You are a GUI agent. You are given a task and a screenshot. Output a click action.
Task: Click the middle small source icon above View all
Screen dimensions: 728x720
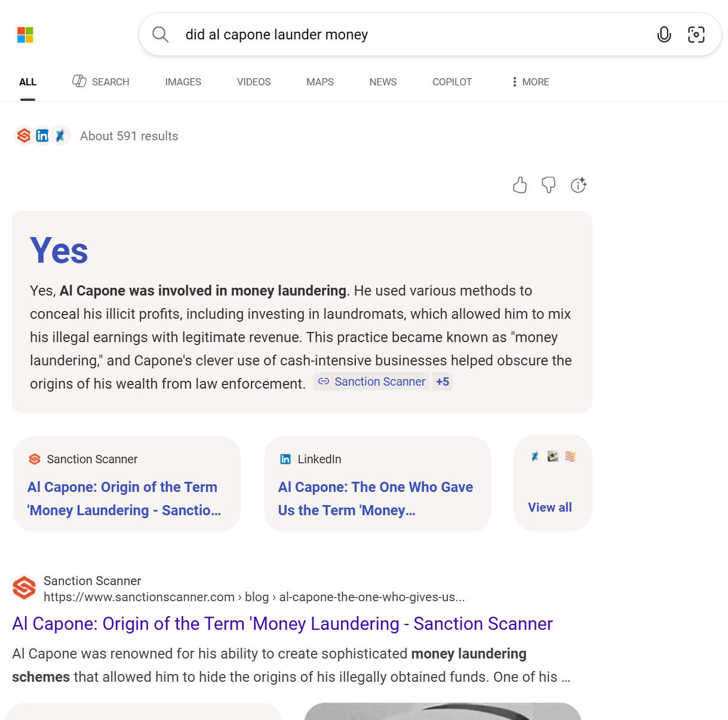[553, 456]
